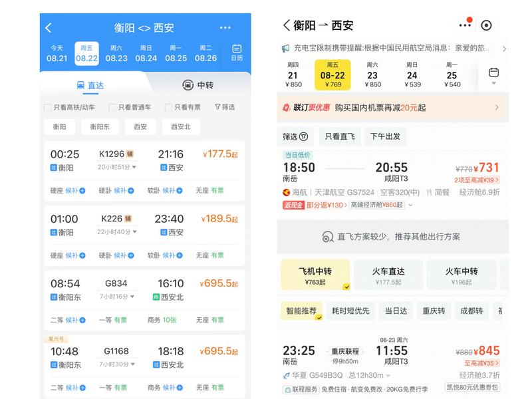Expand the date dropdown under the flight calendar
532x399 pixels.
click(x=493, y=83)
